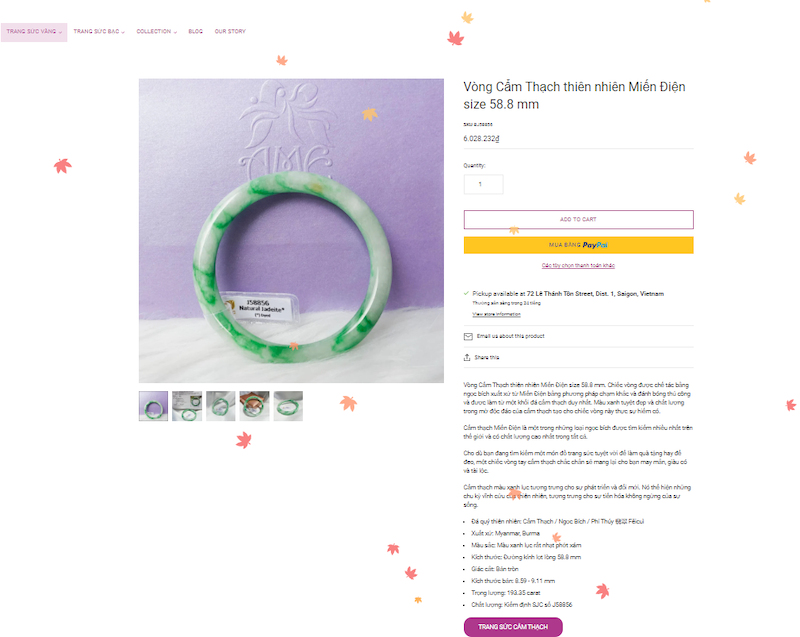800x637 pixels.
Task: Click the green pickup availability checkmark icon
Action: pos(466,293)
